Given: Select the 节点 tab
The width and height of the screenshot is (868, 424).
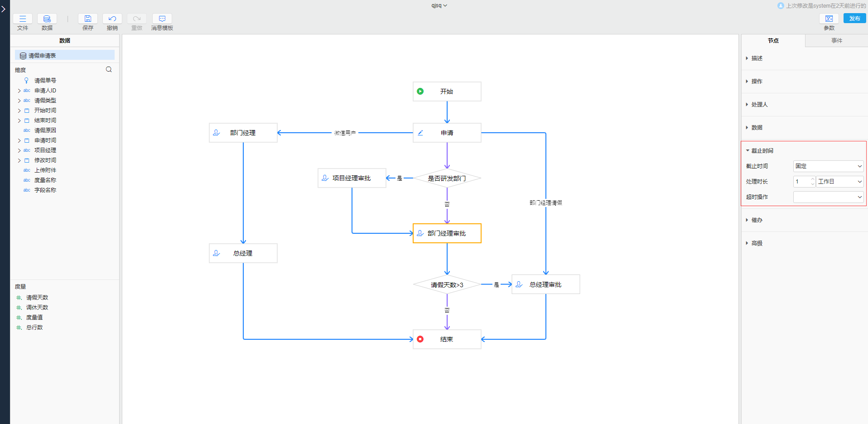Looking at the screenshot, I should tap(773, 41).
